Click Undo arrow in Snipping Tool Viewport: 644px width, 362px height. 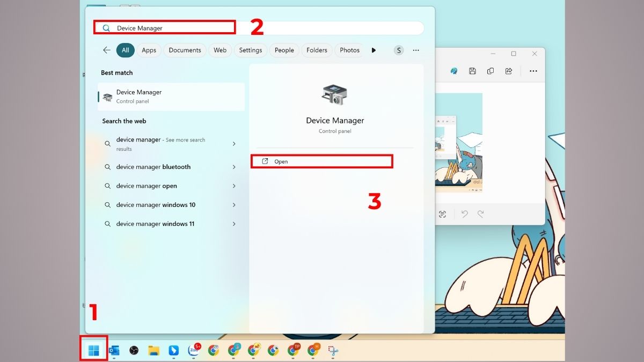coord(465,214)
